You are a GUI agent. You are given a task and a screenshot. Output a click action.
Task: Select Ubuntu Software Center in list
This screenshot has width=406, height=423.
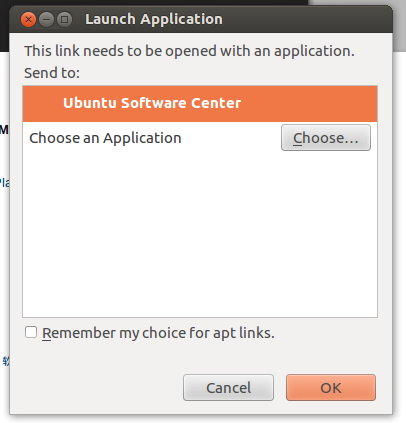pos(200,103)
